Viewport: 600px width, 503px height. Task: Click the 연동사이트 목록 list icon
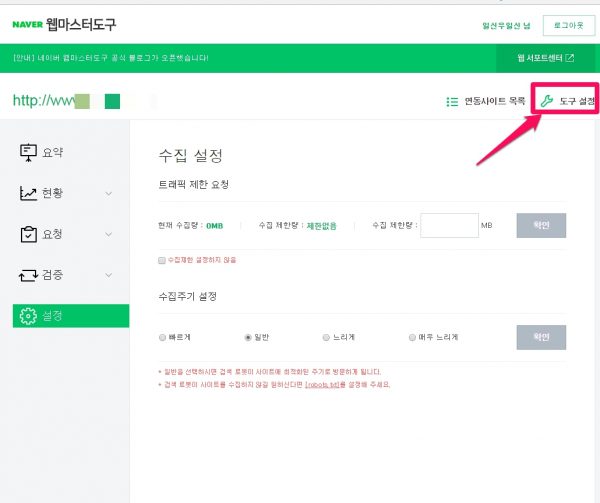(452, 101)
